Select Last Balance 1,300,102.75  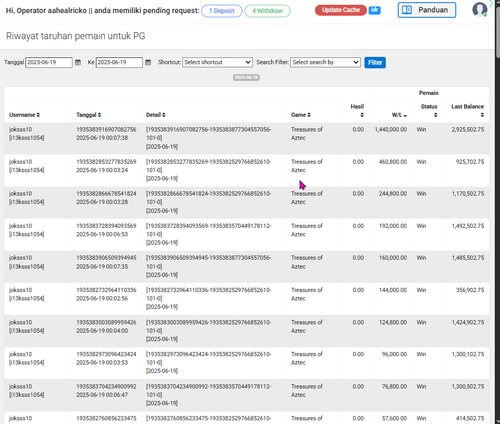pyautogui.click(x=468, y=354)
